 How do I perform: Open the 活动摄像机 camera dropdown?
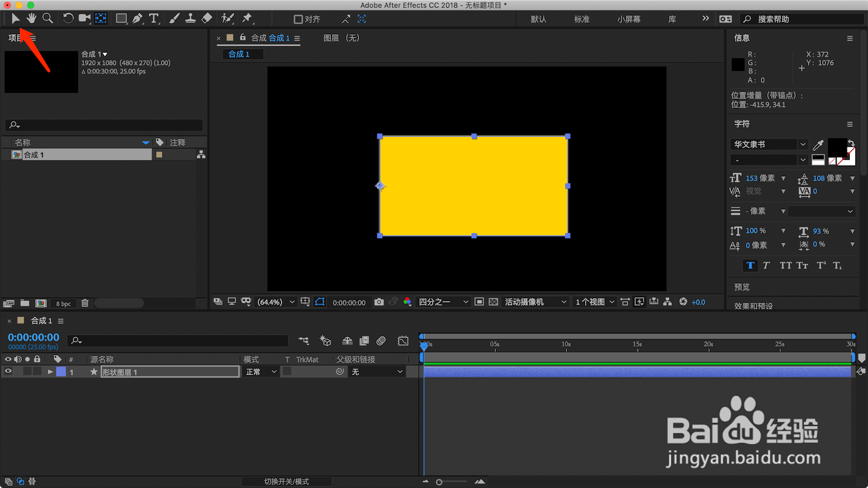click(x=536, y=302)
